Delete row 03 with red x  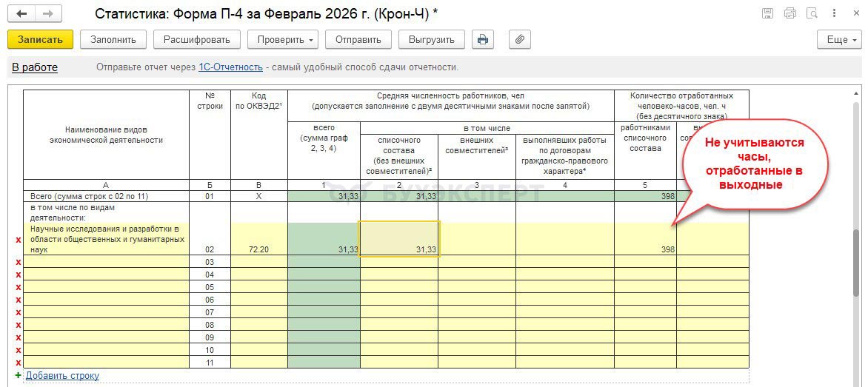point(19,262)
